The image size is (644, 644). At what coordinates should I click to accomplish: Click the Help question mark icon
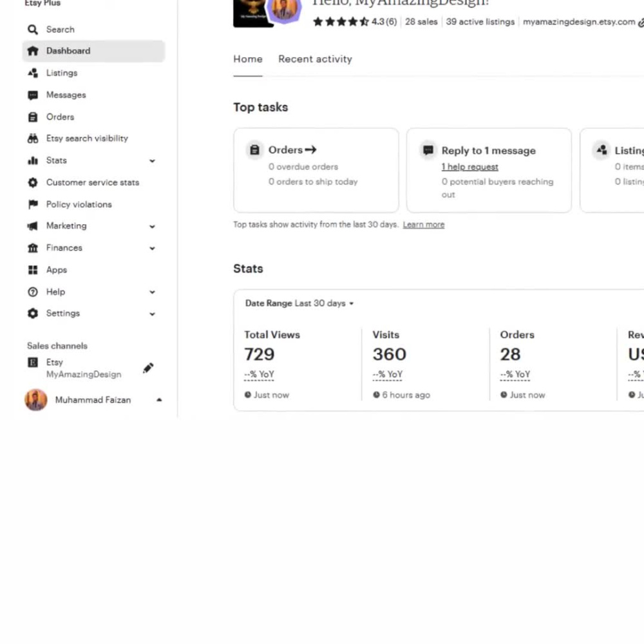(32, 292)
